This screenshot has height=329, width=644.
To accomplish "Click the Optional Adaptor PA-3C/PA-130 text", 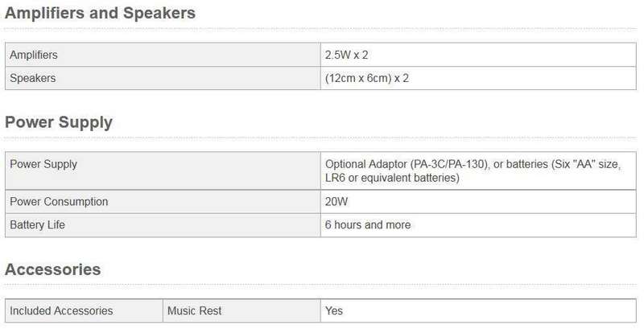I will point(407,164).
